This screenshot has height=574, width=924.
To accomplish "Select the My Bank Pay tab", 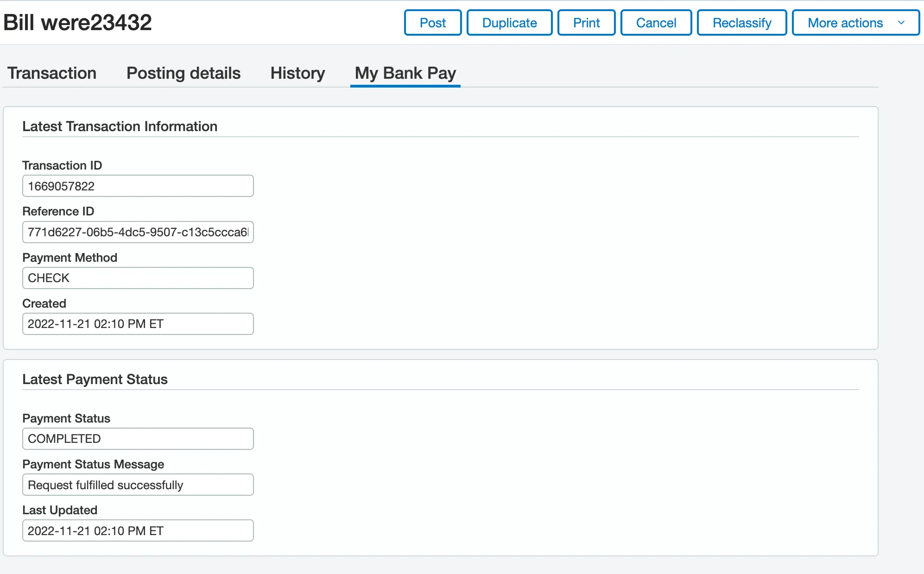I will coord(405,73).
